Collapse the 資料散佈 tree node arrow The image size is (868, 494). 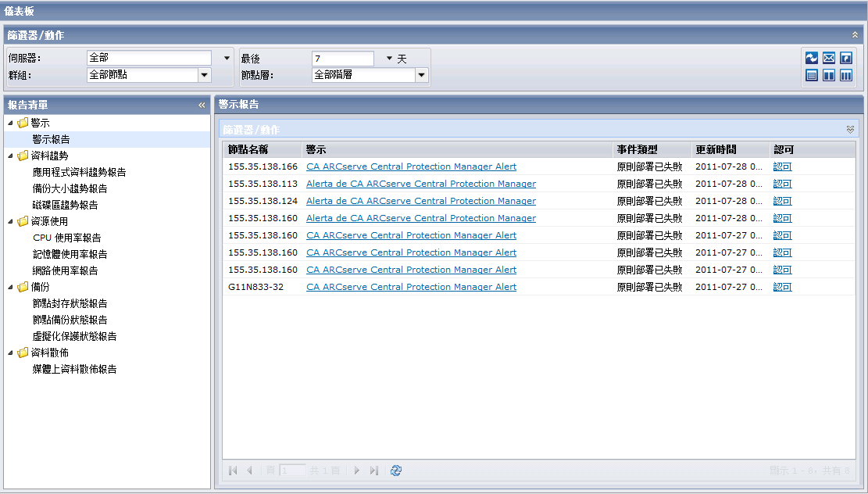[10, 353]
